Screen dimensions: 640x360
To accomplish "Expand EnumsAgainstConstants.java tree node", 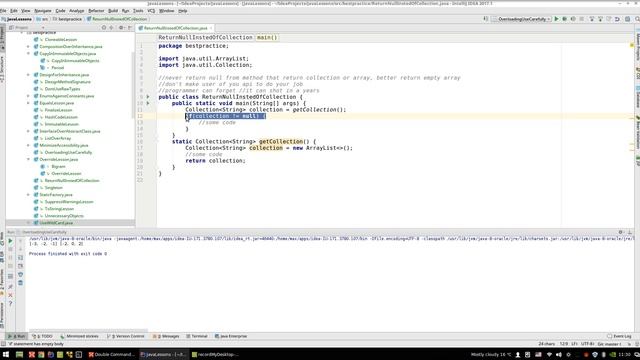I will 28,96.
